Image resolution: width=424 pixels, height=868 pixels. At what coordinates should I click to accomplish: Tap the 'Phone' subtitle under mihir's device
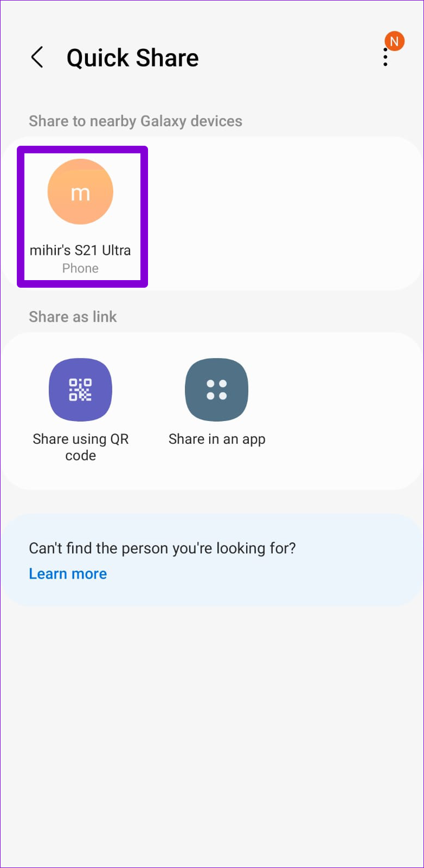[x=80, y=268]
